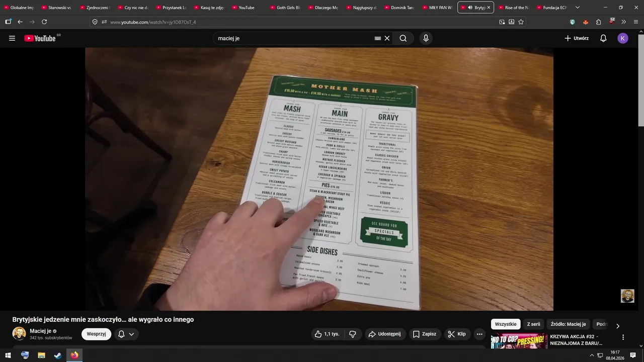This screenshot has height=362, width=644.
Task: Go back in browser history
Action: (20, 22)
